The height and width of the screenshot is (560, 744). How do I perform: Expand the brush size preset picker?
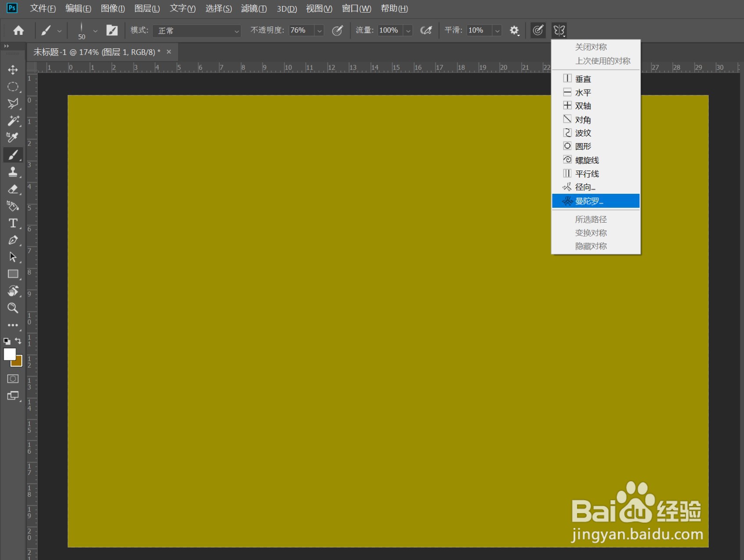(95, 31)
